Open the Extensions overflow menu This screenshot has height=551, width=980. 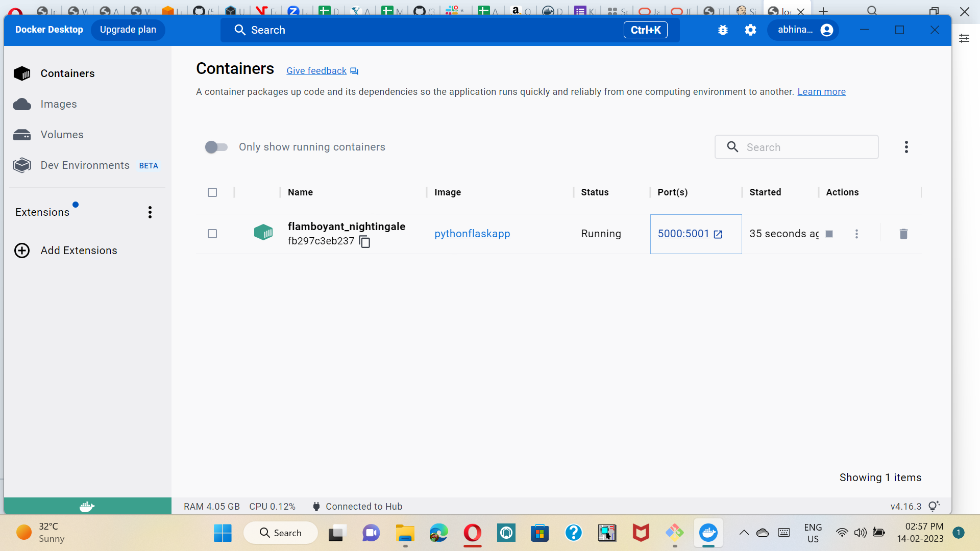pos(150,212)
